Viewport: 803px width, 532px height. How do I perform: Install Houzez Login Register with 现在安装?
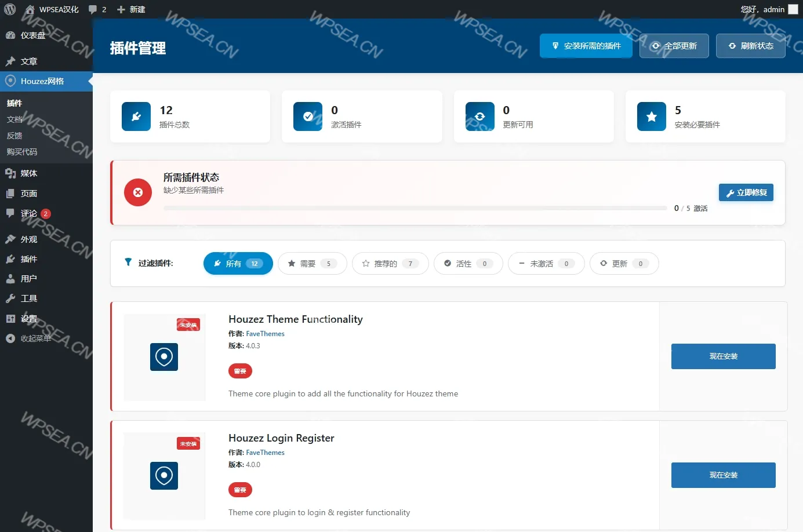point(724,475)
